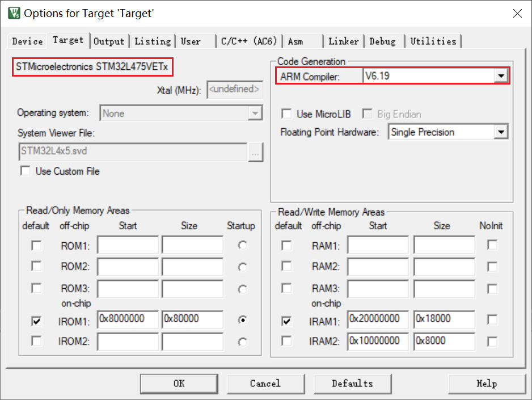Viewport: 532px width, 400px height.
Task: Click the IROM2 Start address field
Action: pos(128,342)
